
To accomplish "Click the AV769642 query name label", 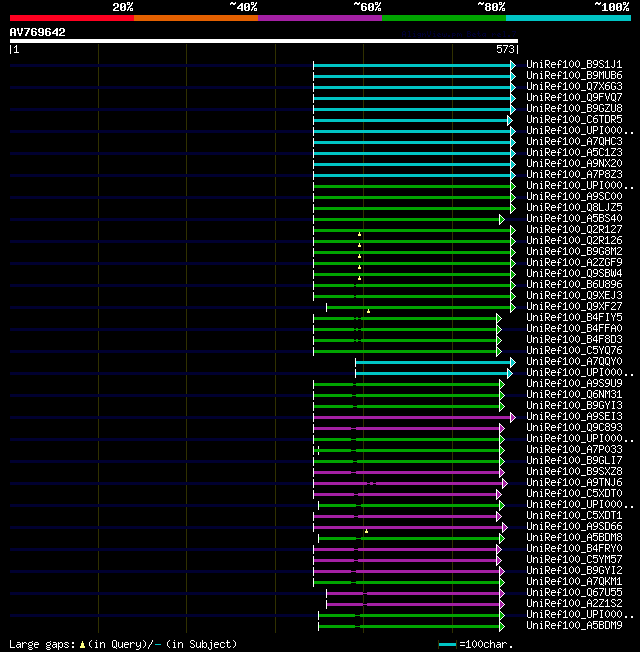I will [37, 32].
